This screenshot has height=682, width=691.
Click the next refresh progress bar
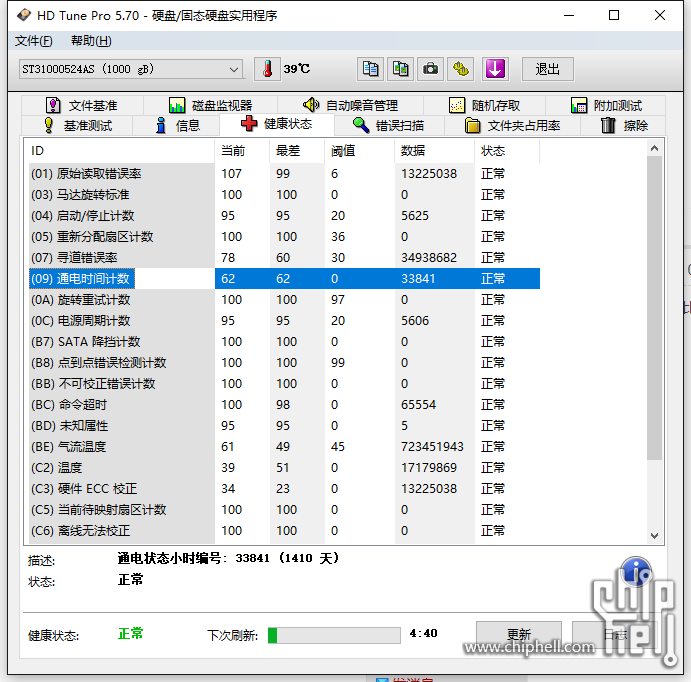click(x=334, y=635)
